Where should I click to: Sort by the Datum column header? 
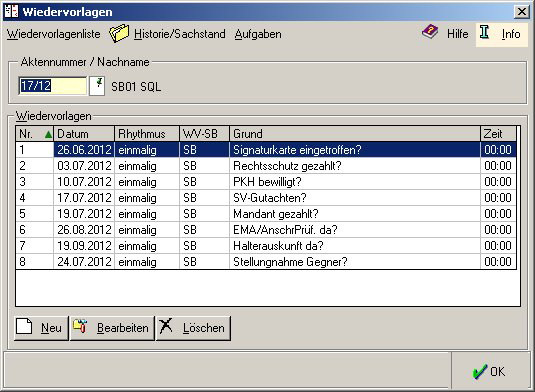(x=84, y=134)
